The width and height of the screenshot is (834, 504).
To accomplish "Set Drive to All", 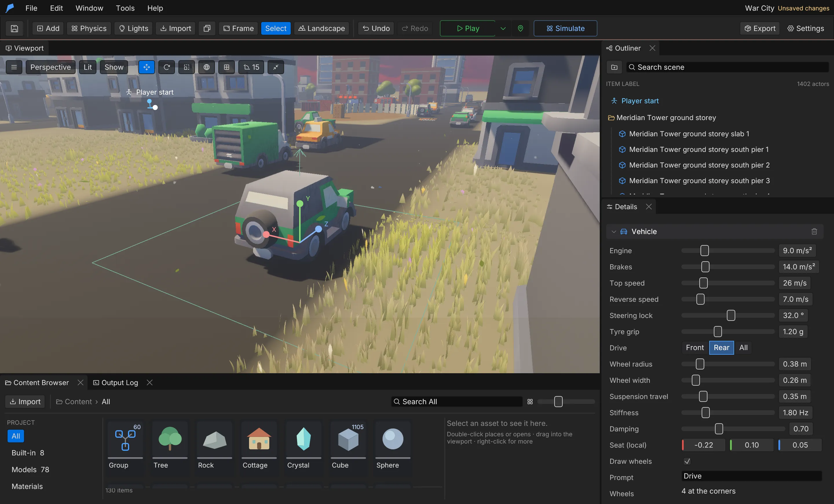I will (x=743, y=348).
